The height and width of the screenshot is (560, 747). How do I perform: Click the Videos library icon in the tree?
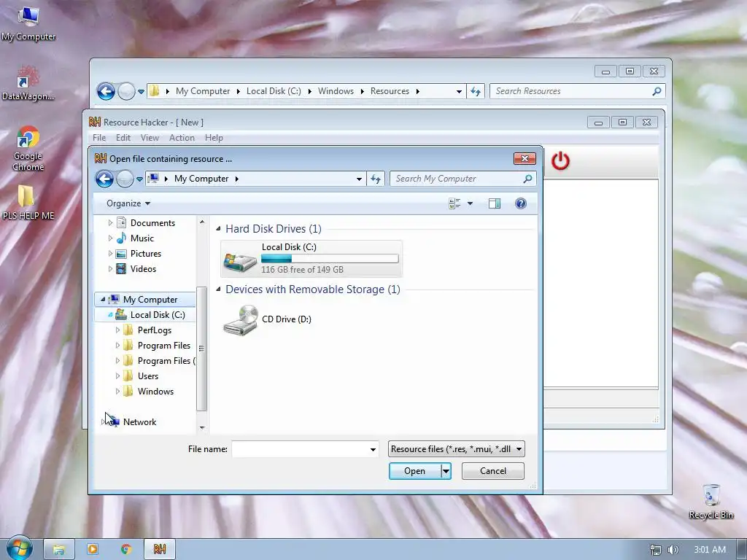122,269
